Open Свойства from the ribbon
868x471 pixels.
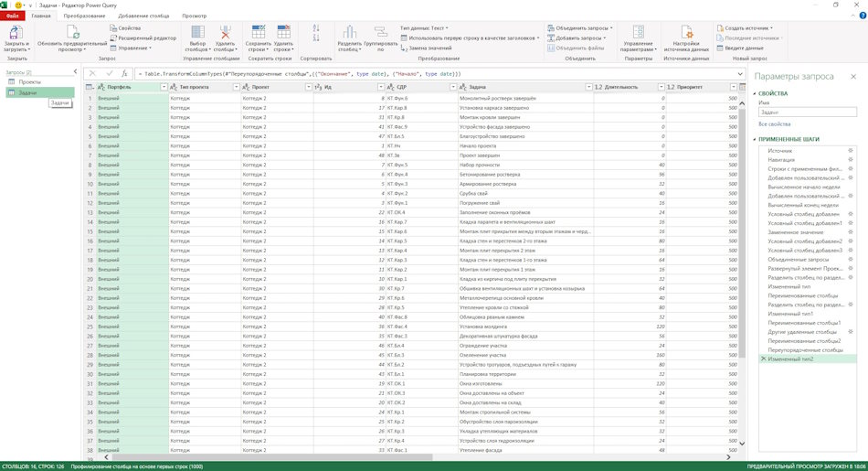pos(126,27)
